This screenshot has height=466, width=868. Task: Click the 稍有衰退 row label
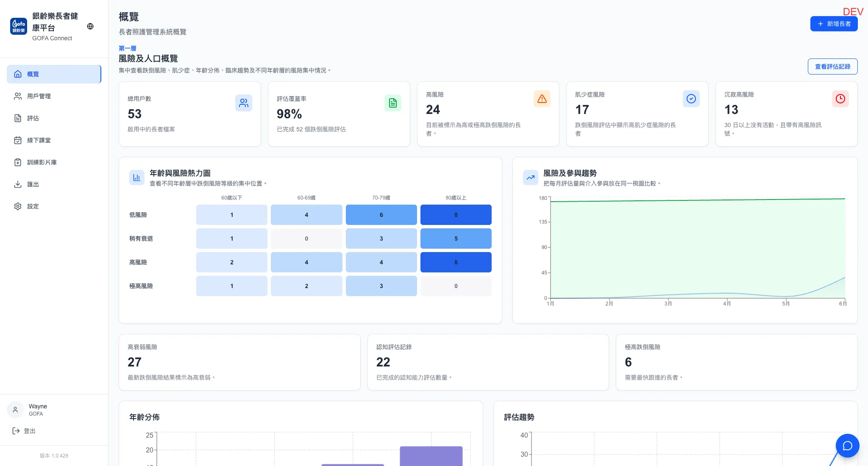coord(141,239)
